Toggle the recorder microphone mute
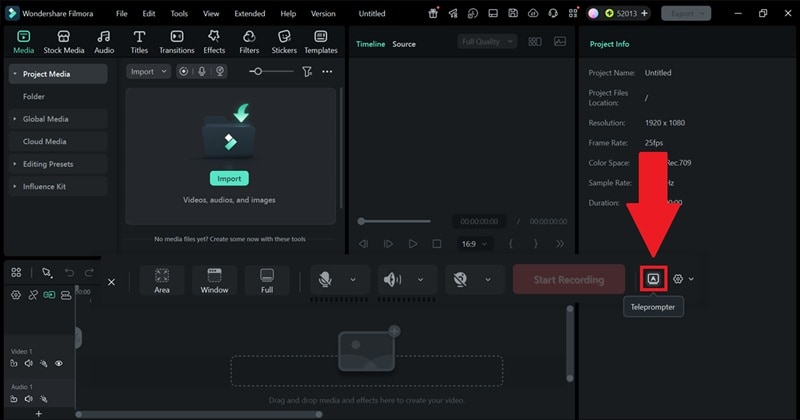800x420 pixels. click(325, 279)
